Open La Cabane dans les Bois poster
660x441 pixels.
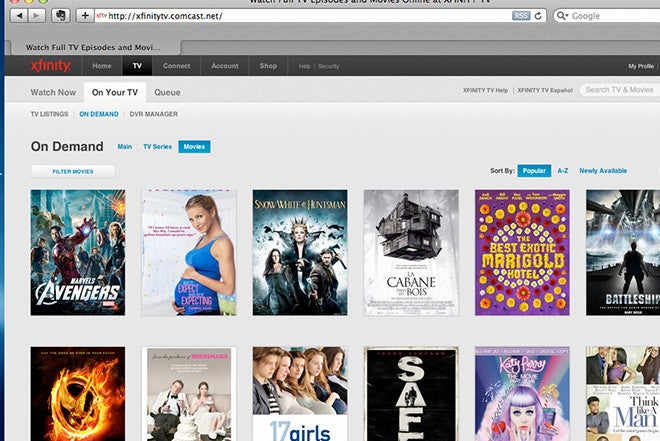pos(411,252)
